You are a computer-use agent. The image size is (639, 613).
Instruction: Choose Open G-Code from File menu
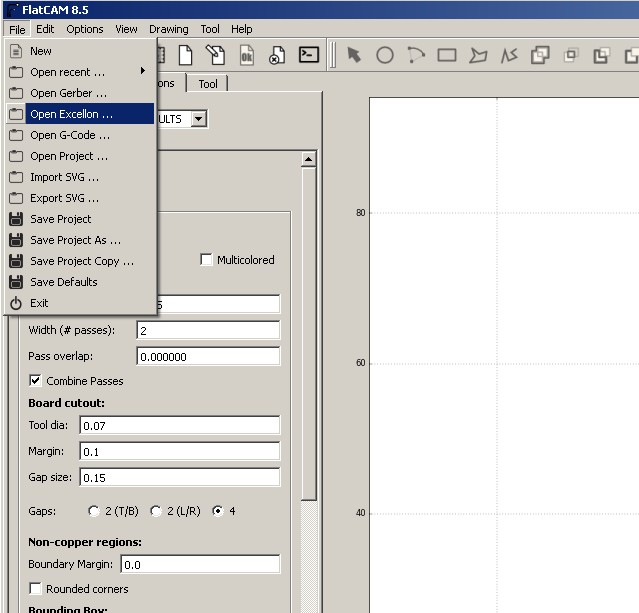coord(81,135)
